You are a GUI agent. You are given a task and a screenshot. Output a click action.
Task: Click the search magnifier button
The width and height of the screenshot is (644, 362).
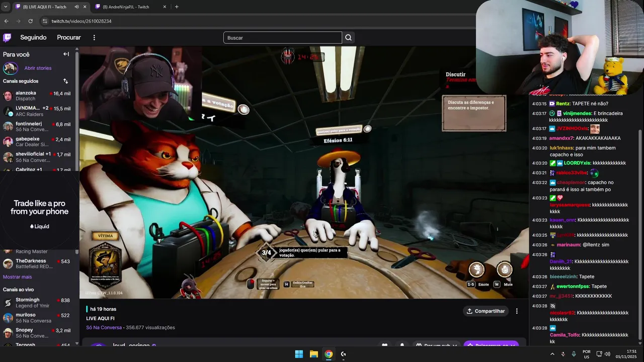pos(348,38)
